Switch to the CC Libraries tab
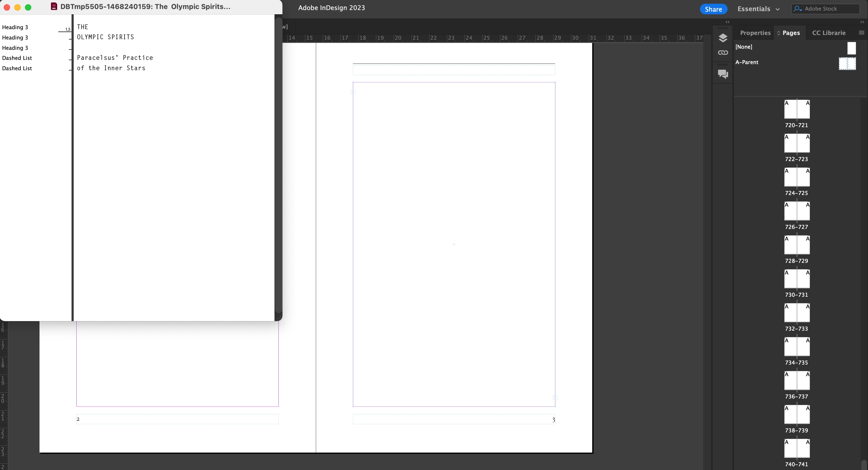 (x=829, y=33)
